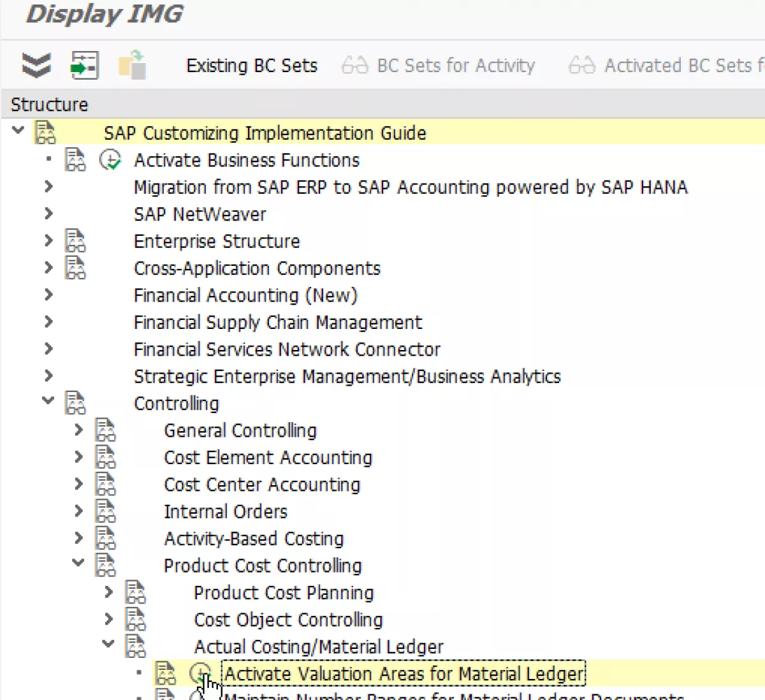Collapse the Product Cost Controlling node
765x700 pixels.
tap(78, 563)
